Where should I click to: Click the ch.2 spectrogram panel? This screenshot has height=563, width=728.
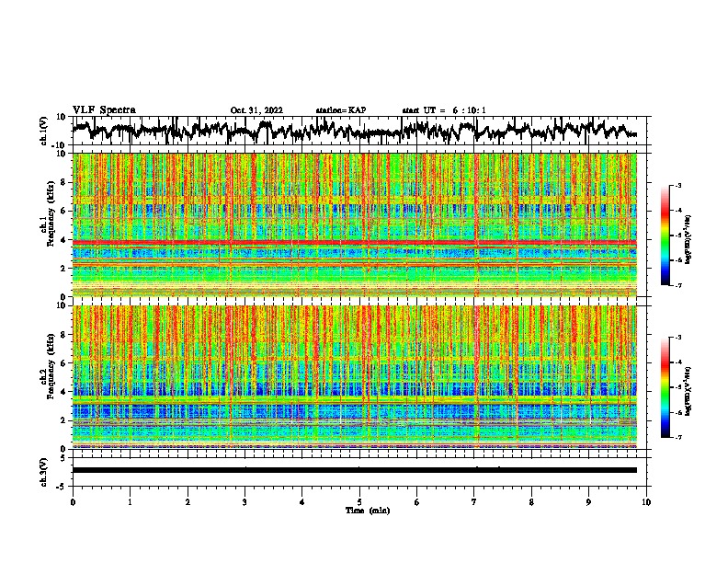(354, 377)
